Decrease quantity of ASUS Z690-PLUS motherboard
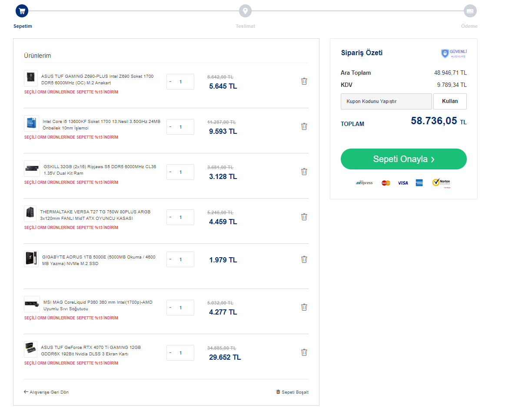Viewport: 532px width, 411px height. (170, 81)
